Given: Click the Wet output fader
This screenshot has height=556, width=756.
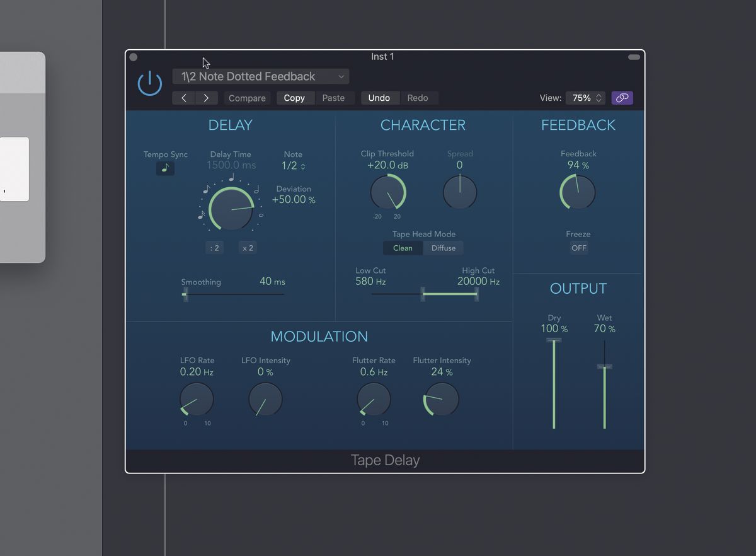Looking at the screenshot, I should click(604, 366).
